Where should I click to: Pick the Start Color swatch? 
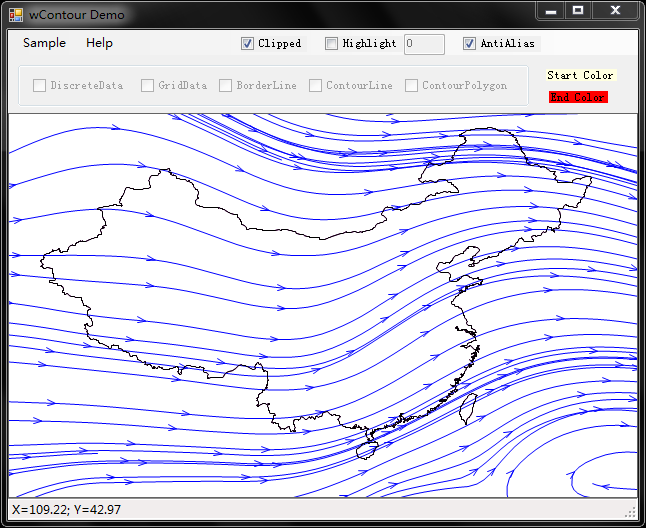(x=580, y=75)
